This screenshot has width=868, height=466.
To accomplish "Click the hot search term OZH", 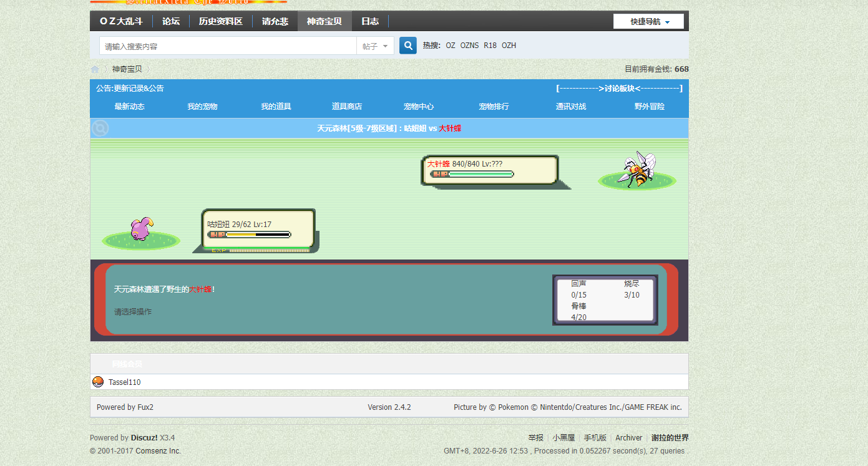I will [509, 46].
